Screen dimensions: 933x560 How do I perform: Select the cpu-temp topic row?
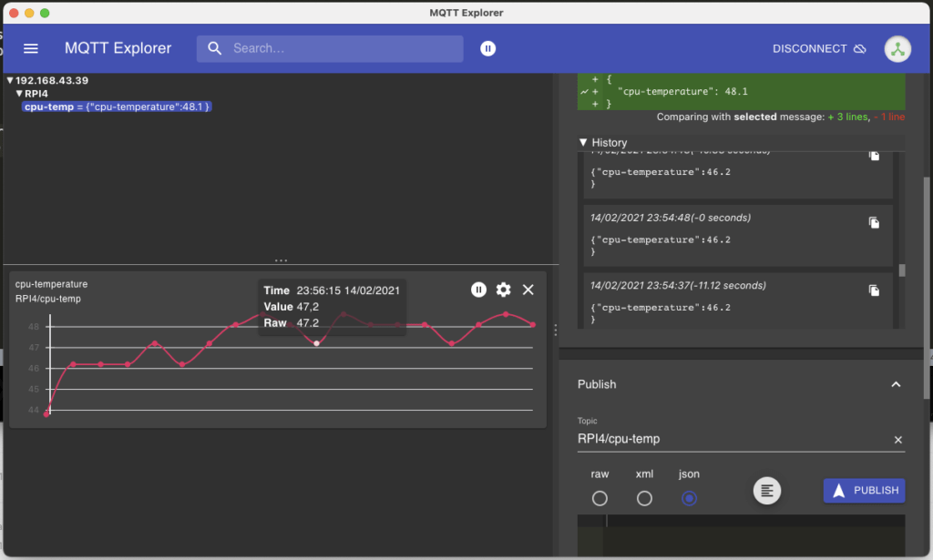click(117, 107)
